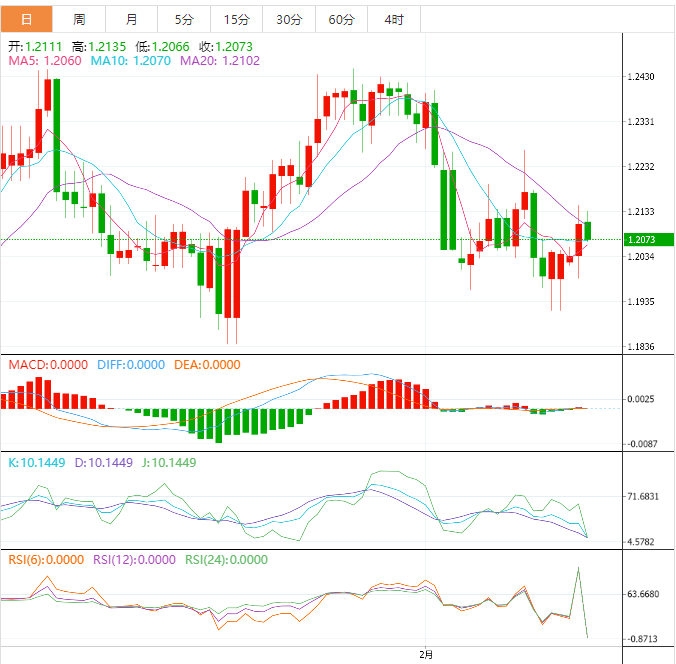Switch to the 日 daily chart tab
This screenshot has height=664, width=676.
click(x=26, y=19)
